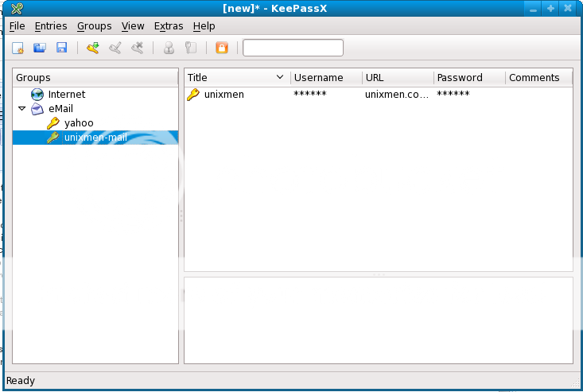This screenshot has width=583, height=392.
Task: Click the key icon of the unixmen entry
Action: (x=193, y=95)
